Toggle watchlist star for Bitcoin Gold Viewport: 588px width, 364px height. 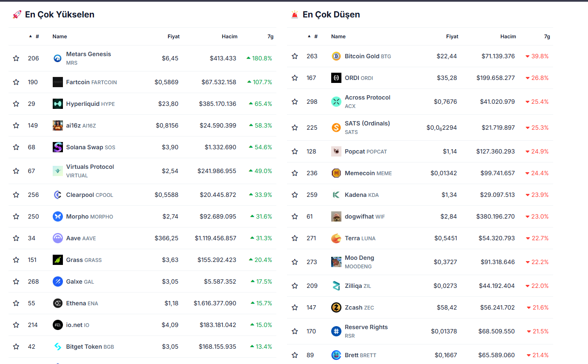[x=295, y=56]
